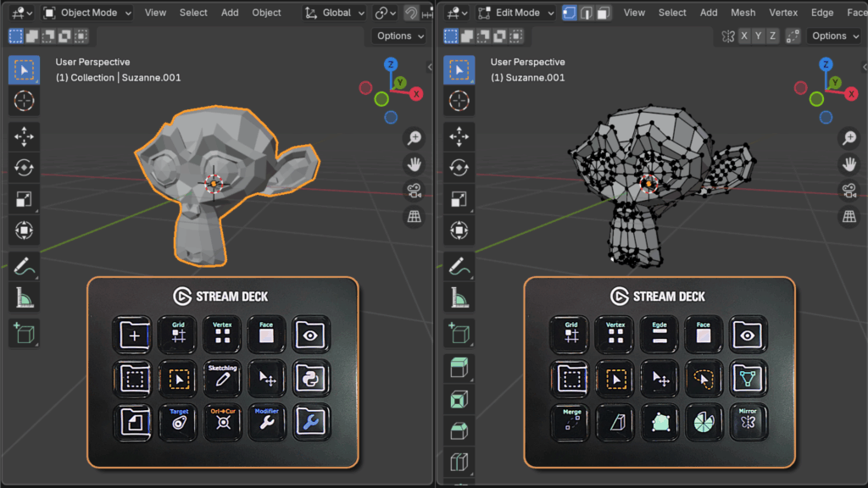Switch to Edge select mode in the header

pyautogui.click(x=586, y=13)
